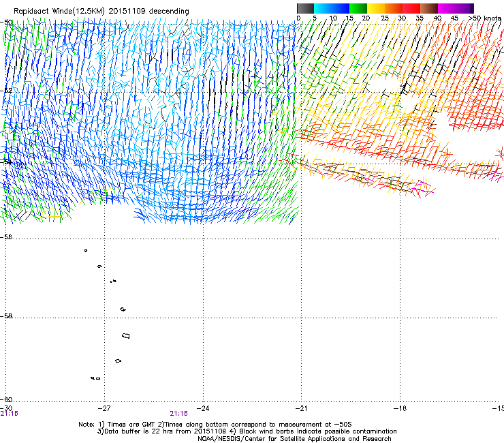Click the purple 21:16 timestamp near -24
This screenshot has width=504, height=443.
[x=178, y=414]
